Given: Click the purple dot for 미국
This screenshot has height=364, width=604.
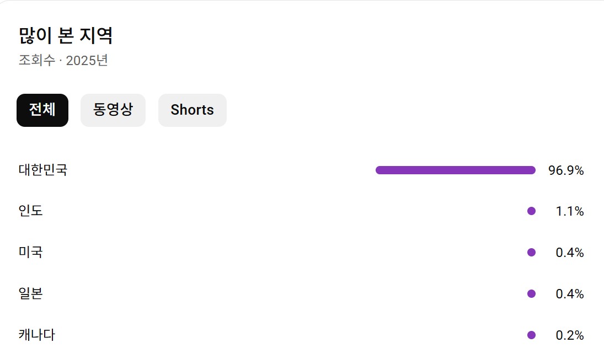Looking at the screenshot, I should click(532, 252).
